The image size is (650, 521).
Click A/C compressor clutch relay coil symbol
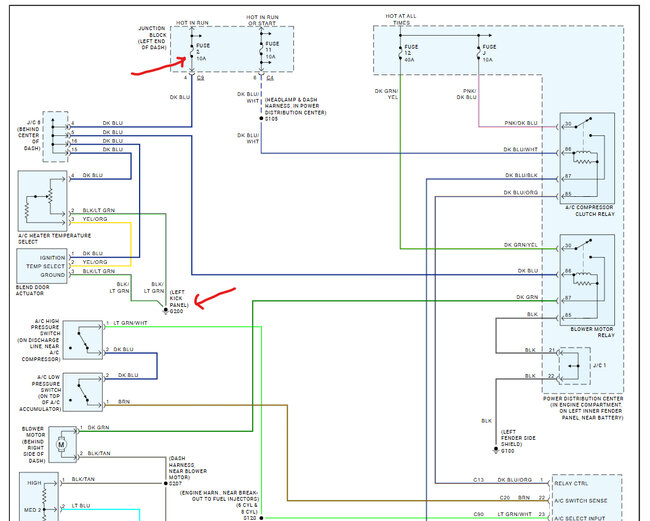point(585,158)
